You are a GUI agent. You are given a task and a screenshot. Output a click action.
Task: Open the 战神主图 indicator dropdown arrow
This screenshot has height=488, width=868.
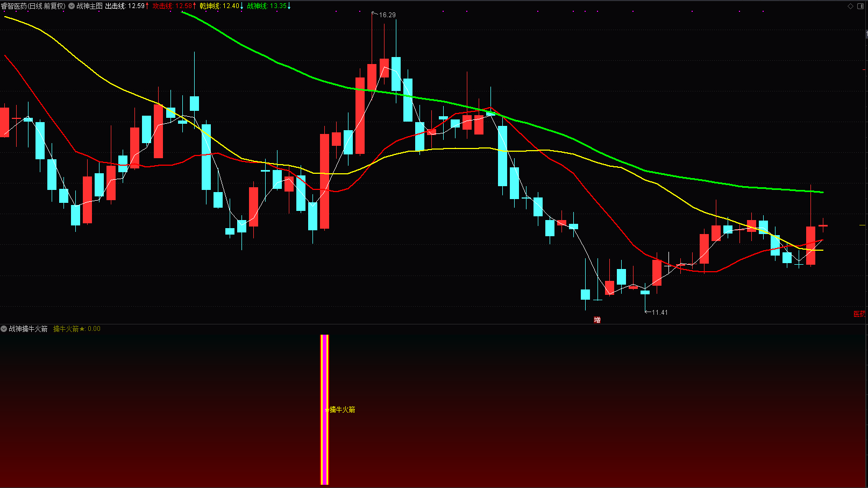[x=72, y=6]
